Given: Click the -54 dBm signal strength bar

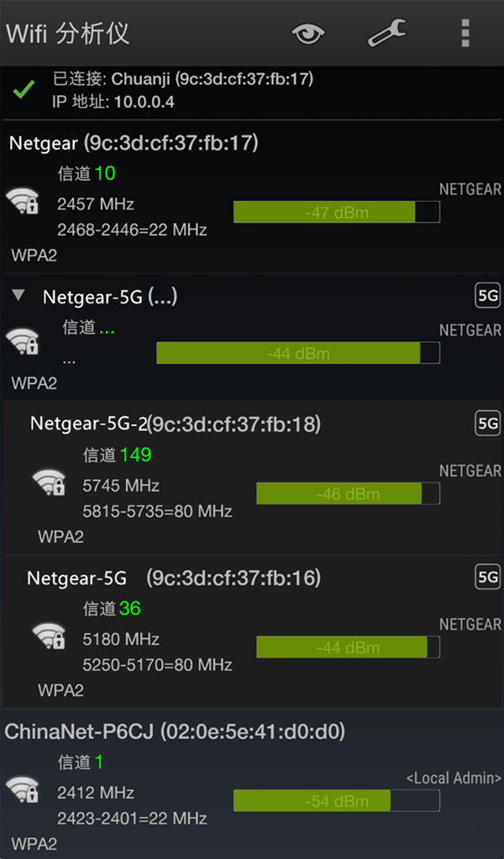Looking at the screenshot, I should pyautogui.click(x=336, y=801).
